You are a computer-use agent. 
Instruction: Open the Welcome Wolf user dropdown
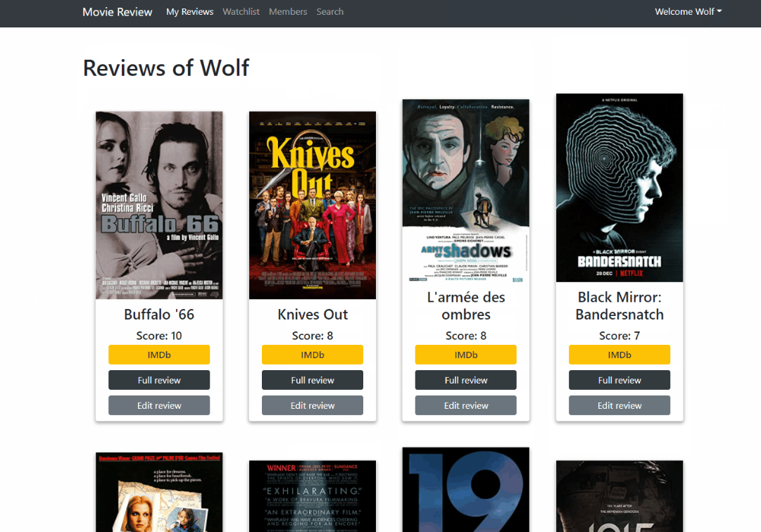coord(688,12)
